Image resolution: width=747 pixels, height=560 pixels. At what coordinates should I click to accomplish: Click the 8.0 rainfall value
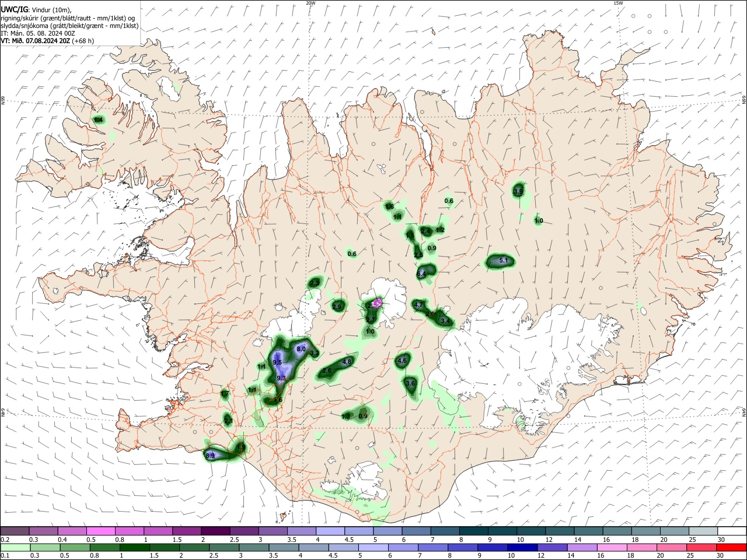pyautogui.click(x=301, y=349)
